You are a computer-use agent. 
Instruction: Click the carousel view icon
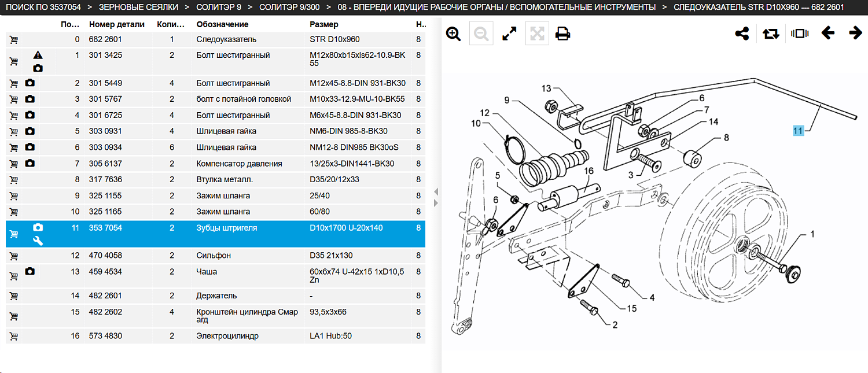[x=800, y=34]
